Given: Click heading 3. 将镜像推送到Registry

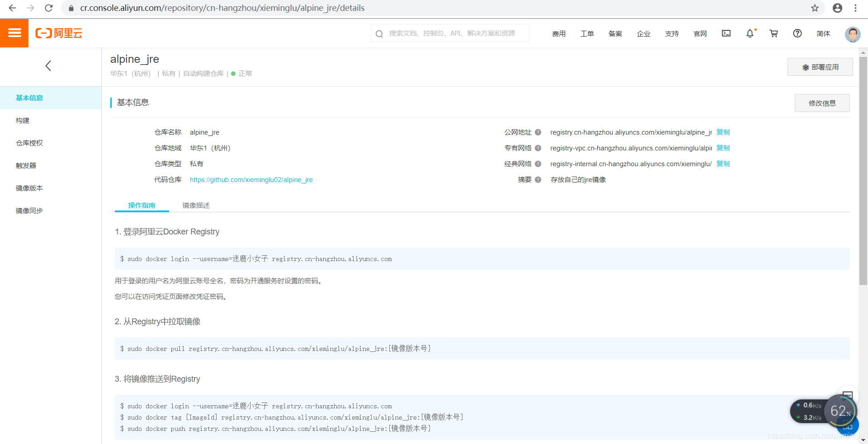Looking at the screenshot, I should click(157, 379).
